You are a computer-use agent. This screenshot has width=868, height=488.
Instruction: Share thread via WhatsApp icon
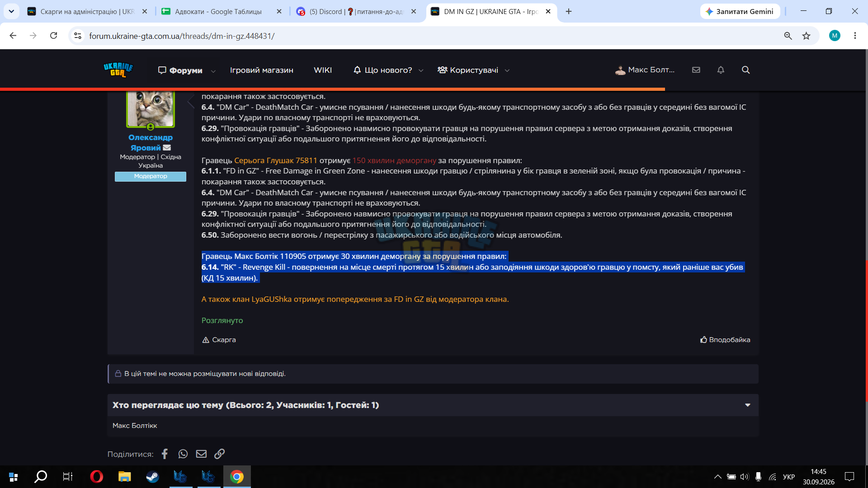point(183,454)
